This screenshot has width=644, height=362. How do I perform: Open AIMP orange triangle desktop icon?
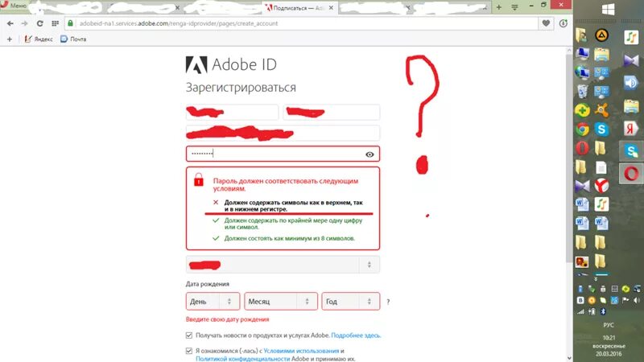click(601, 35)
